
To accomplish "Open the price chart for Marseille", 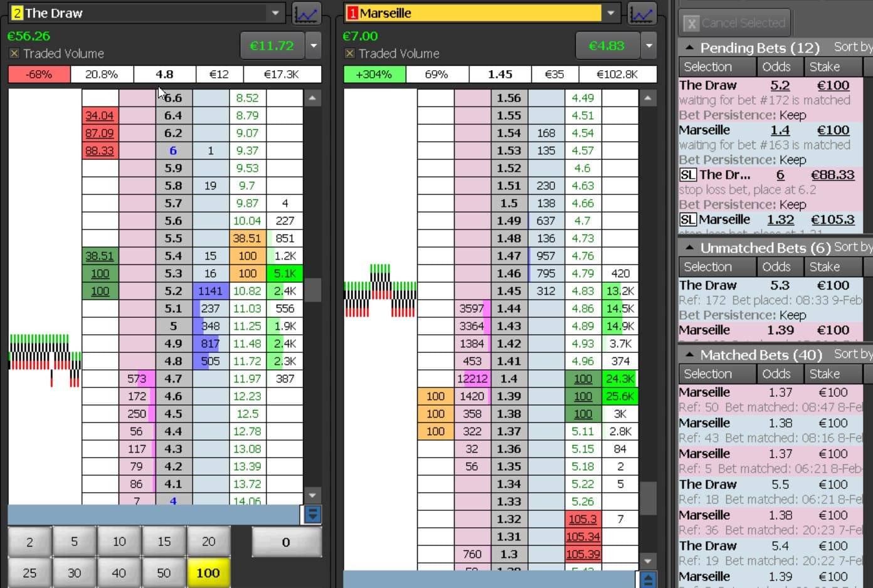I will click(642, 13).
